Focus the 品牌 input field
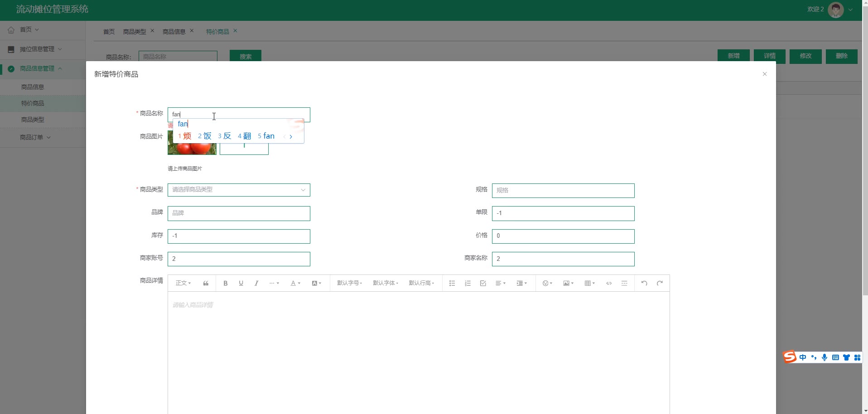 point(239,213)
